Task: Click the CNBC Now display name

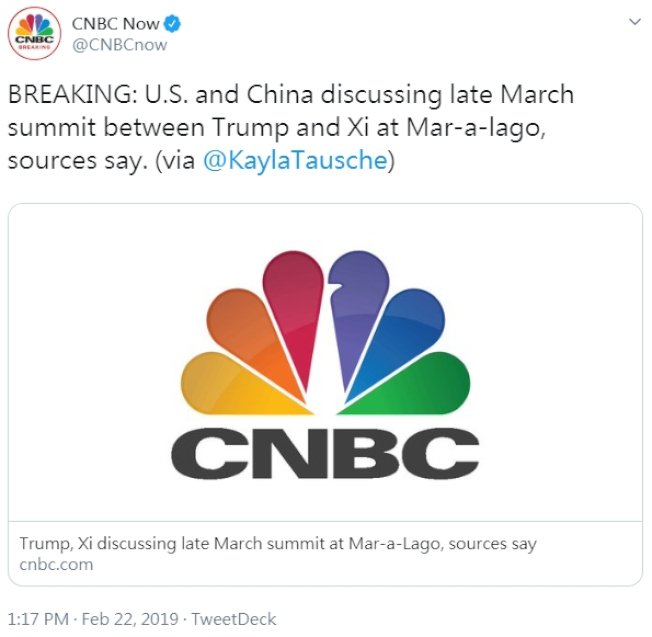Action: [115, 23]
